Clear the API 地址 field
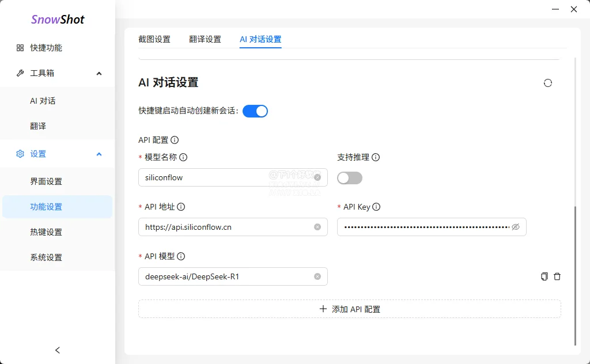The image size is (590, 364). [x=317, y=227]
